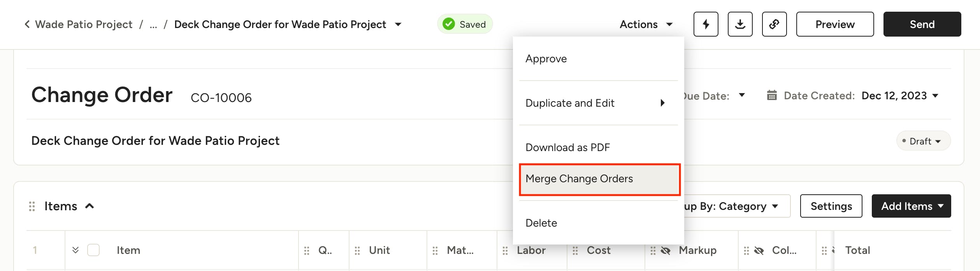Click the drag handle on Unit column
The height and width of the screenshot is (271, 980).
click(x=357, y=250)
